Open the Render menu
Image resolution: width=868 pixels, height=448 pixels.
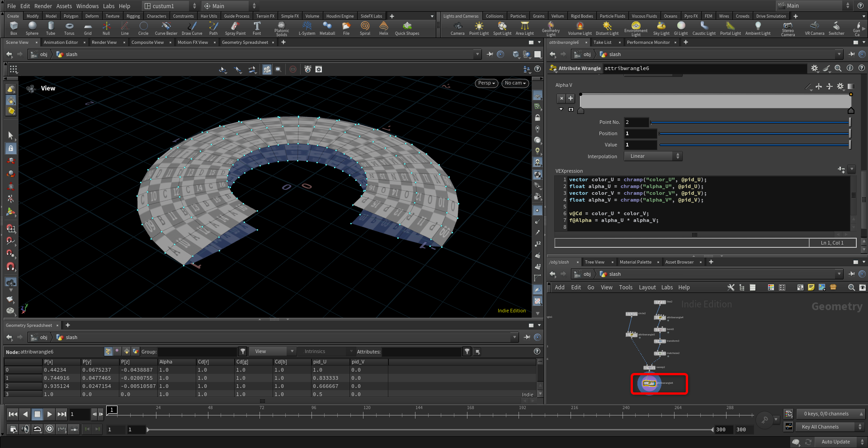click(x=43, y=6)
